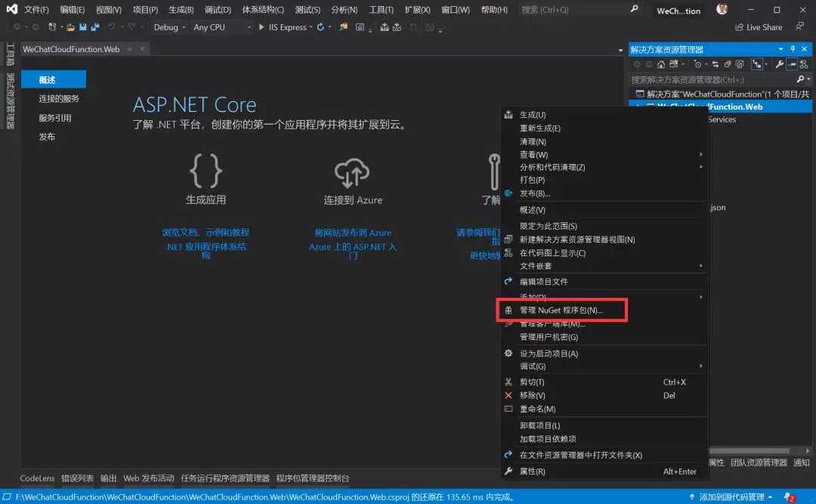This screenshot has height=504, width=816.
Task: Open the Debug configuration dropdown
Action: (169, 27)
